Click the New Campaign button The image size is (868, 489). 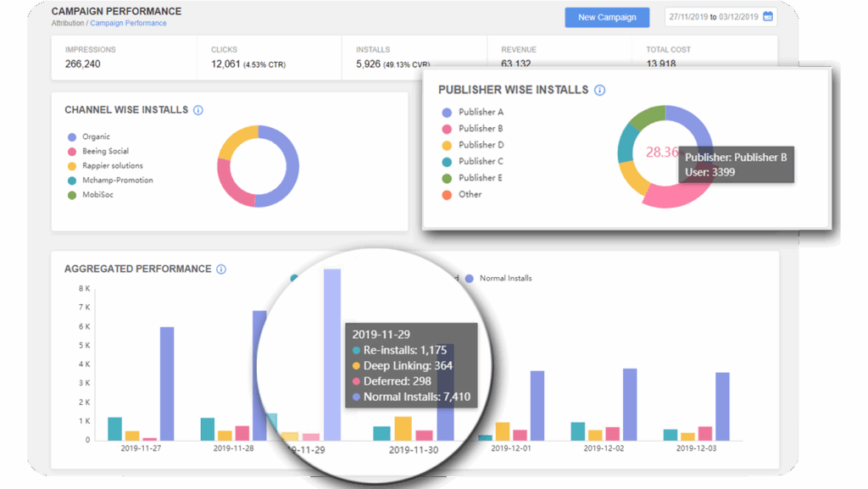[607, 17]
